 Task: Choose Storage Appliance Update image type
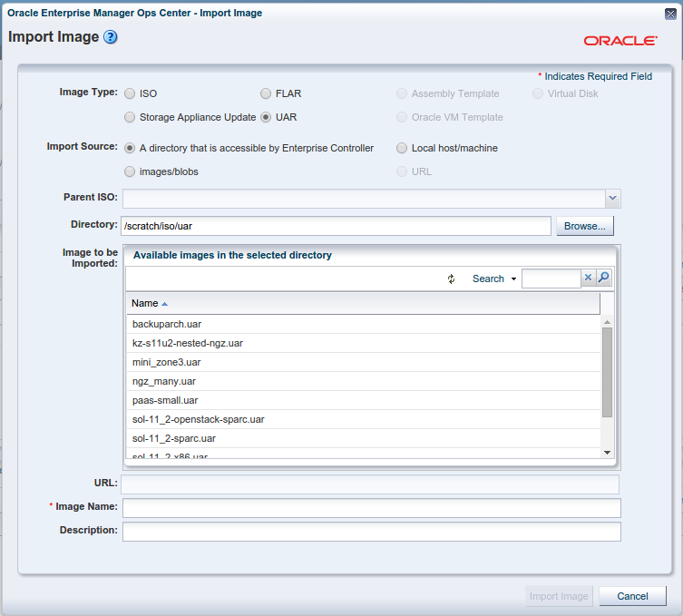[x=130, y=117]
